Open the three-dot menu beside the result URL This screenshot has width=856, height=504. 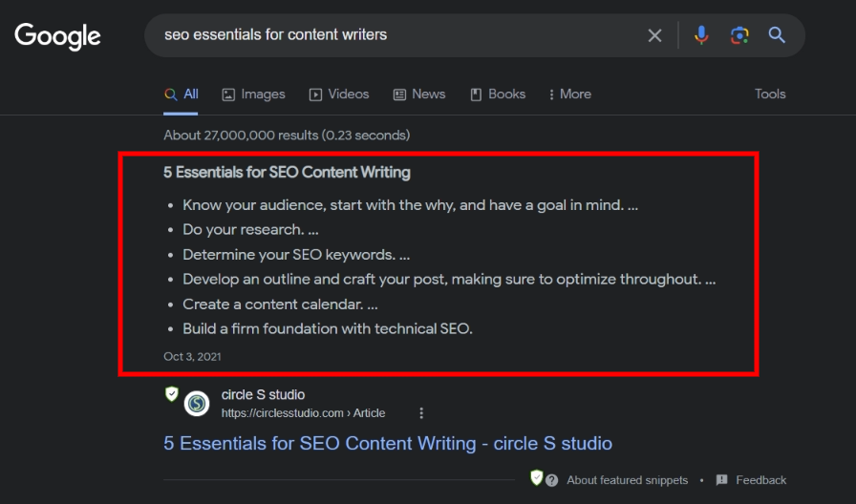coord(421,413)
